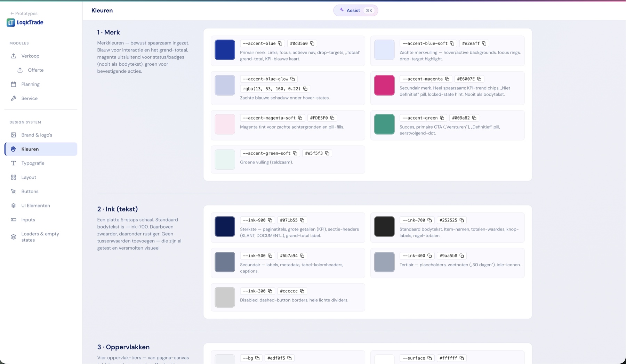Click the '3 · Oppervlakken' heading

point(123,347)
